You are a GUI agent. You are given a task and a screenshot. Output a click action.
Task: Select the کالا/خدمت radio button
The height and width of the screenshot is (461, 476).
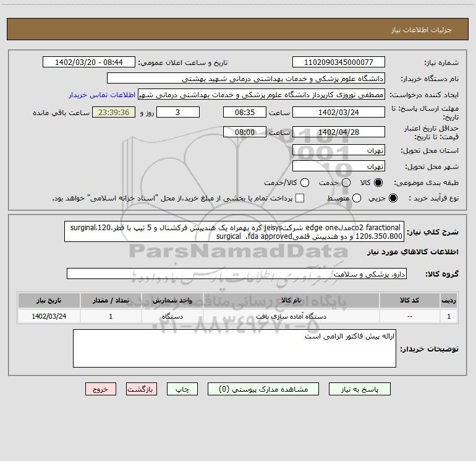[305, 183]
